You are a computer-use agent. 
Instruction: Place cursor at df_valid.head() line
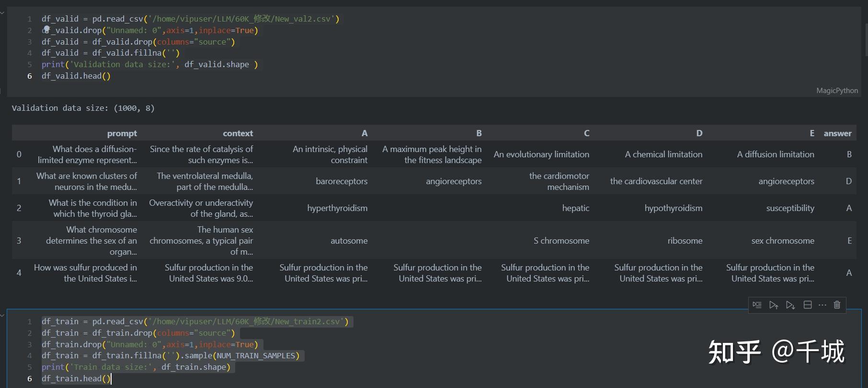pyautogui.click(x=76, y=76)
